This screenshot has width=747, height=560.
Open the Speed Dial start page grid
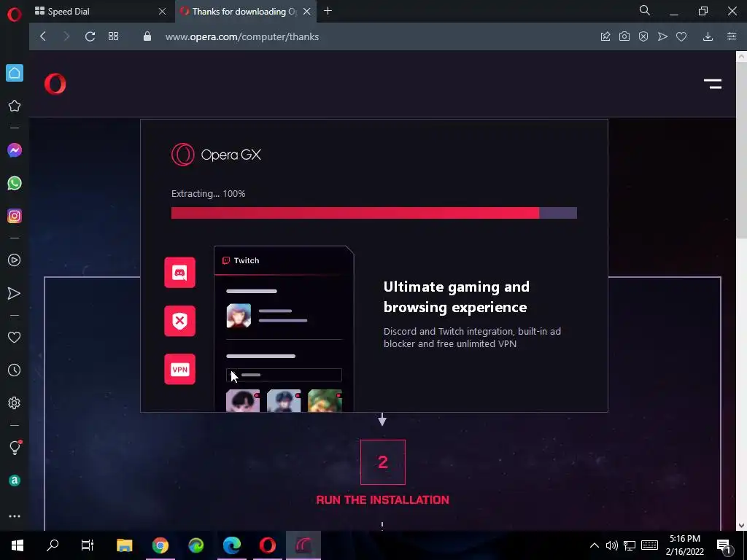point(113,36)
